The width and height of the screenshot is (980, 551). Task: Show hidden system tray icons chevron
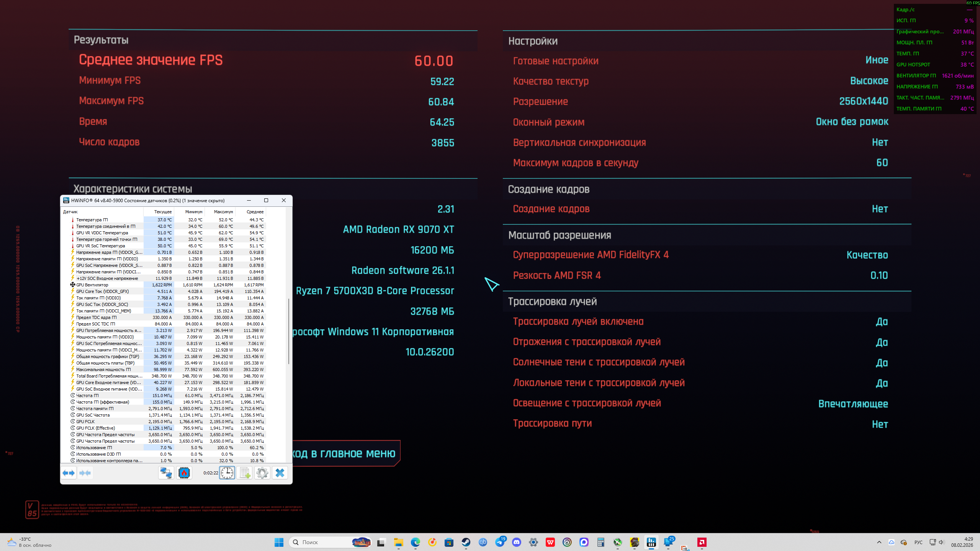(879, 542)
